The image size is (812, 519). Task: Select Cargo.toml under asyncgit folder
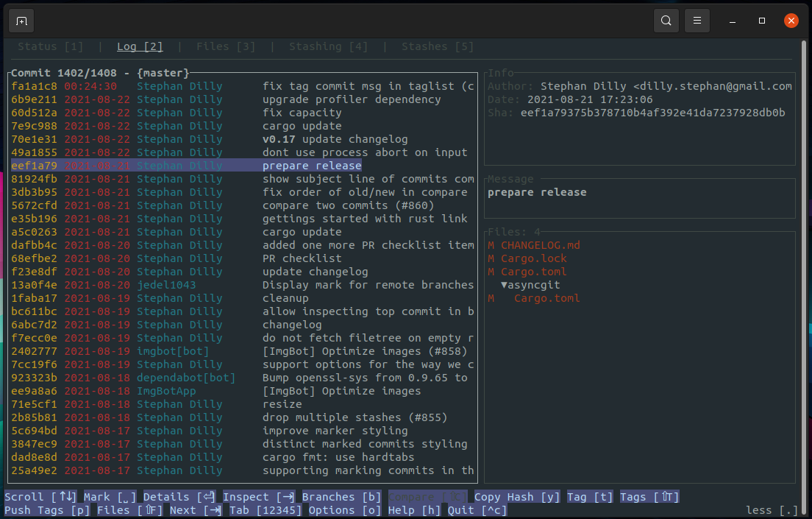pyautogui.click(x=534, y=298)
